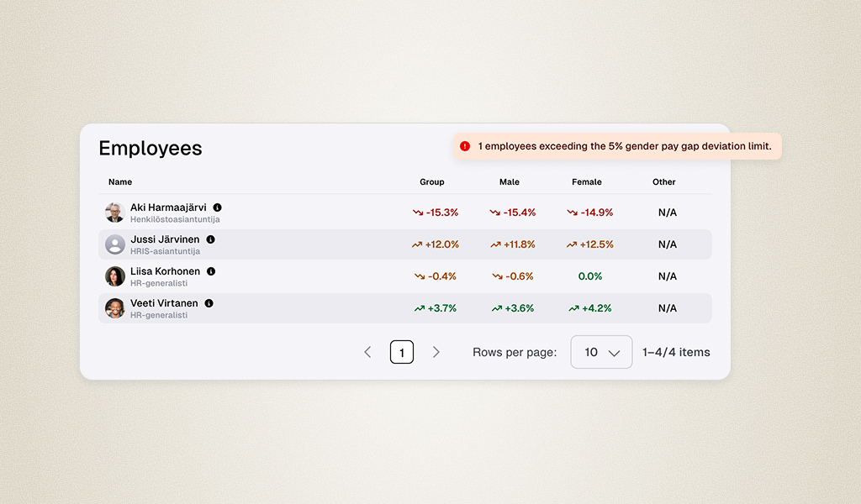
Task: Select the Group column header
Action: pos(432,181)
